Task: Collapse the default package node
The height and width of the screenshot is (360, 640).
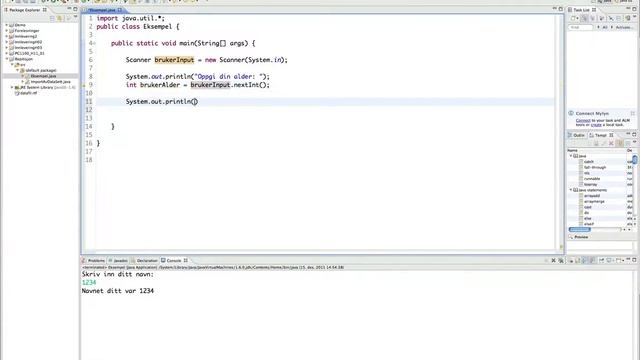Action: (x=17, y=70)
